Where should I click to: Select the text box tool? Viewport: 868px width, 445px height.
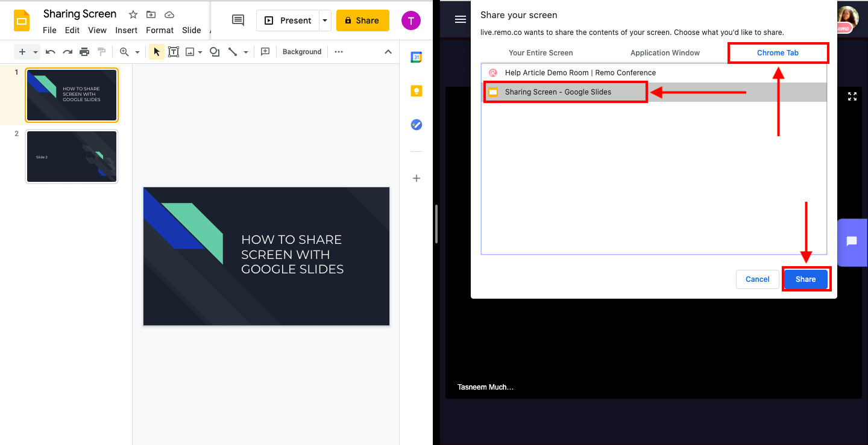174,52
